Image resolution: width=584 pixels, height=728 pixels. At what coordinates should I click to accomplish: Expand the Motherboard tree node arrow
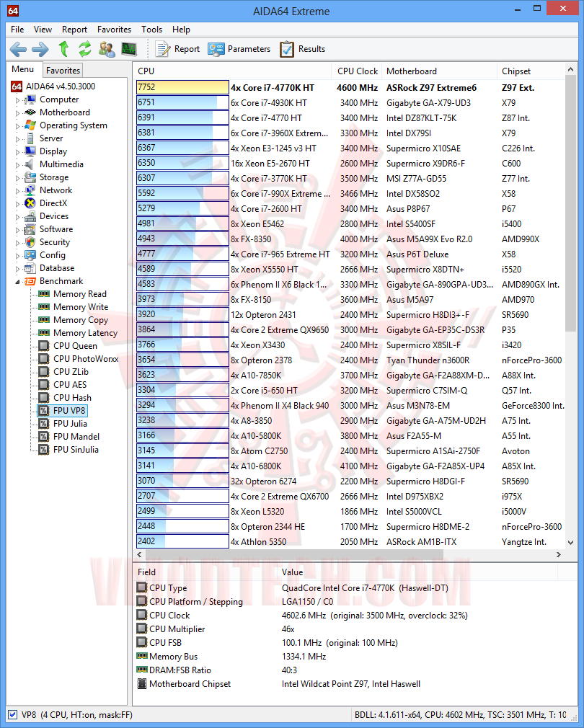click(17, 113)
